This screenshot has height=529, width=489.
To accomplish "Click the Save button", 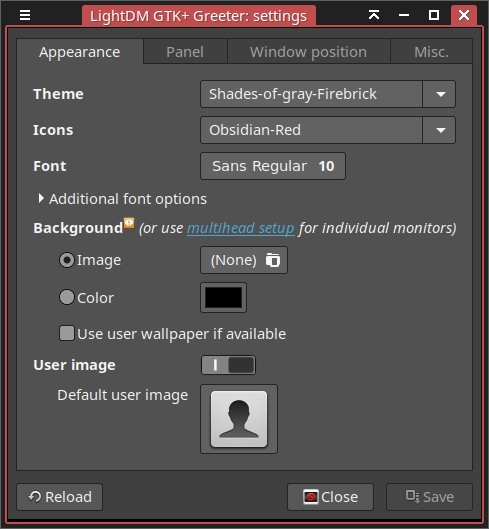I will (429, 497).
